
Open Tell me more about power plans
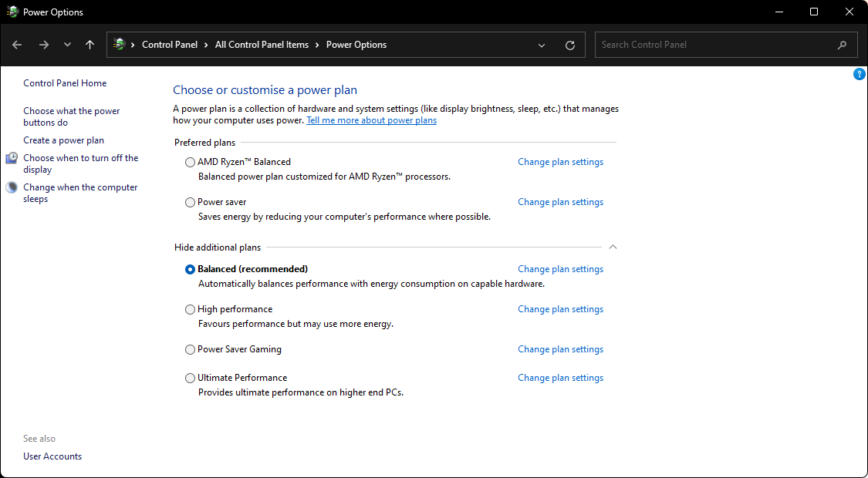[x=371, y=120]
